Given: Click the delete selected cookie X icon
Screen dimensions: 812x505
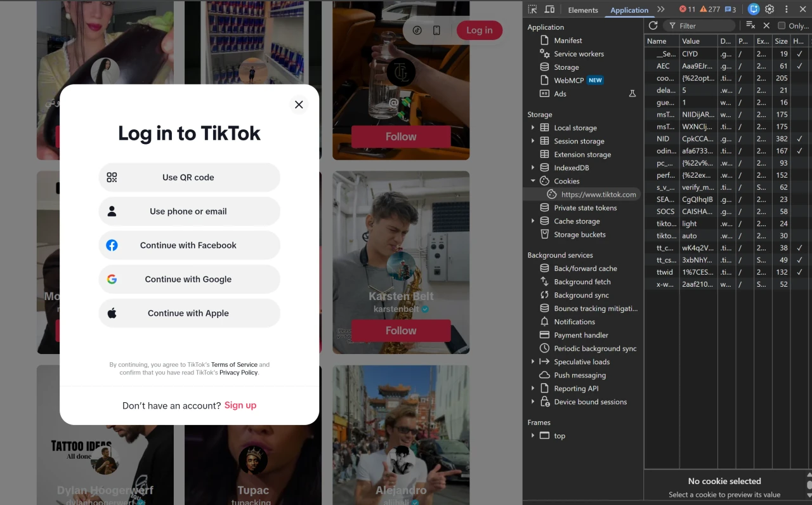Looking at the screenshot, I should click(x=766, y=25).
